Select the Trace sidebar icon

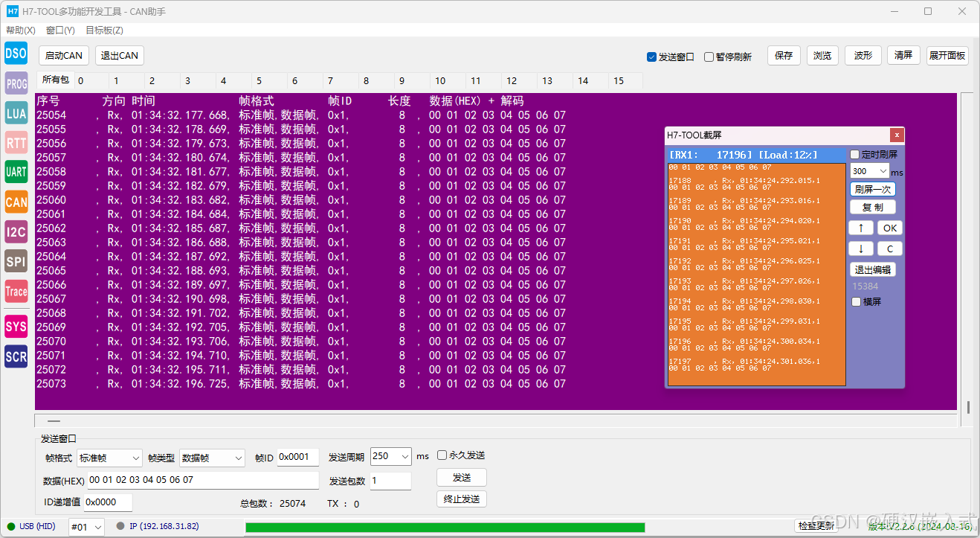tap(16, 291)
